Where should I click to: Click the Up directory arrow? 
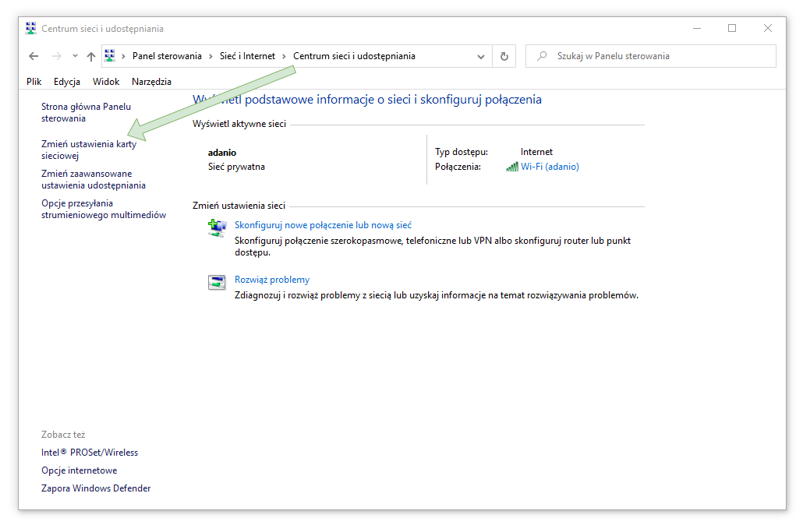click(91, 56)
